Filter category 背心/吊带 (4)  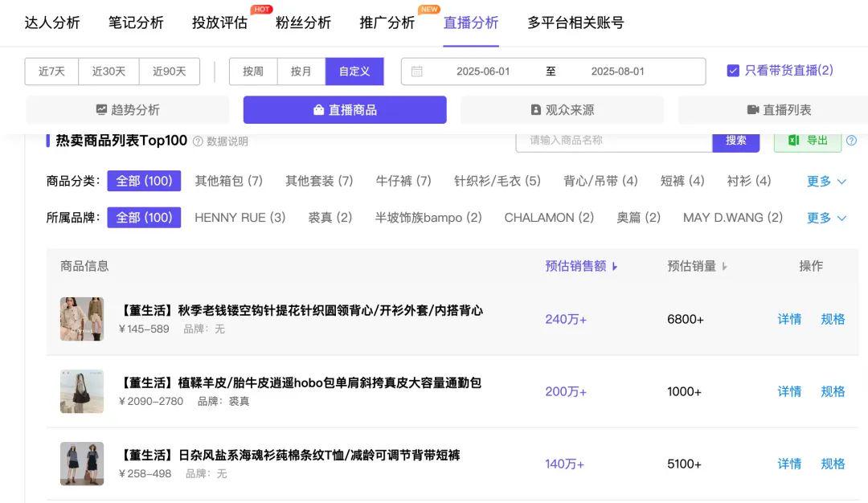(x=600, y=181)
